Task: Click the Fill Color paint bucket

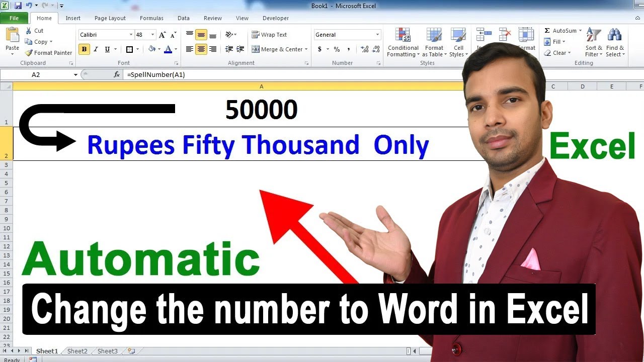Action: click(151, 49)
